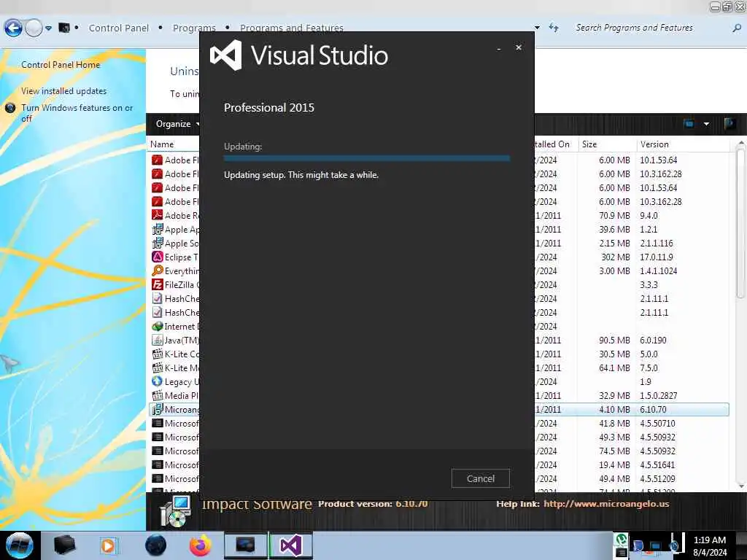Click the scrollbar up arrow of program list
The image size is (747, 560).
741,143
